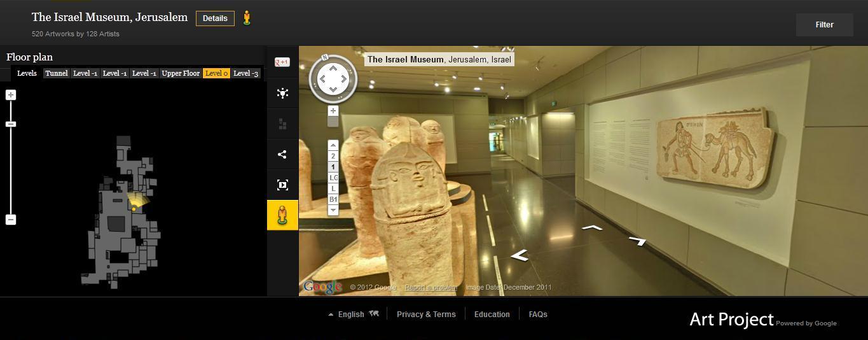Click the Details button
The image size is (868, 340).
tap(215, 18)
